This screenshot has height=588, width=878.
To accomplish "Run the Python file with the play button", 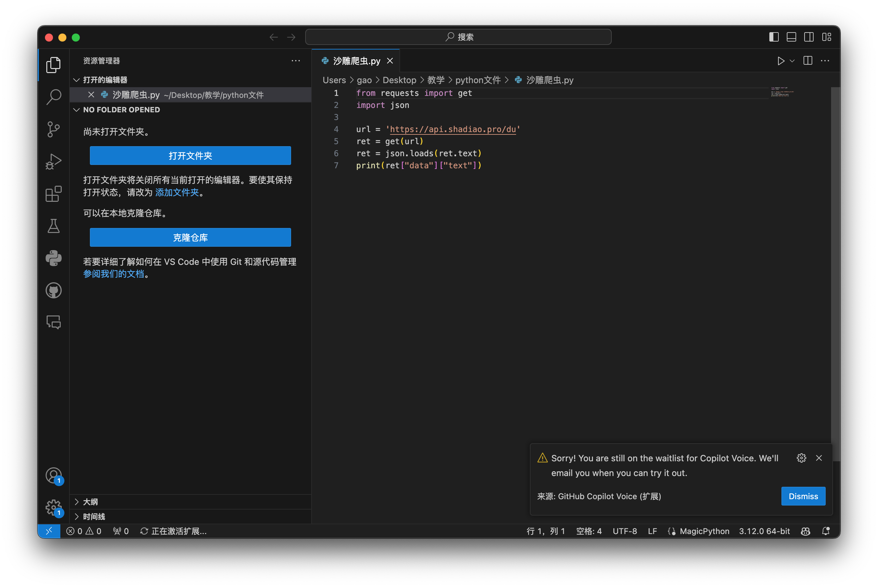I will click(x=780, y=61).
